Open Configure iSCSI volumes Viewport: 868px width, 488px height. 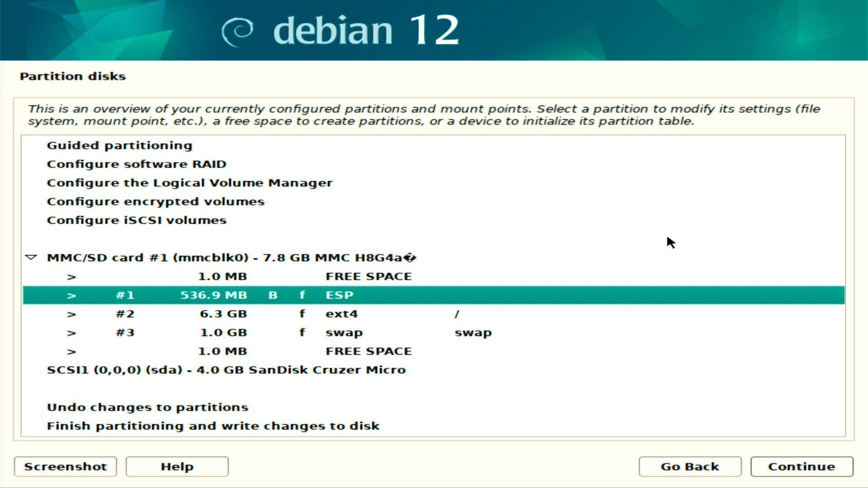(137, 220)
